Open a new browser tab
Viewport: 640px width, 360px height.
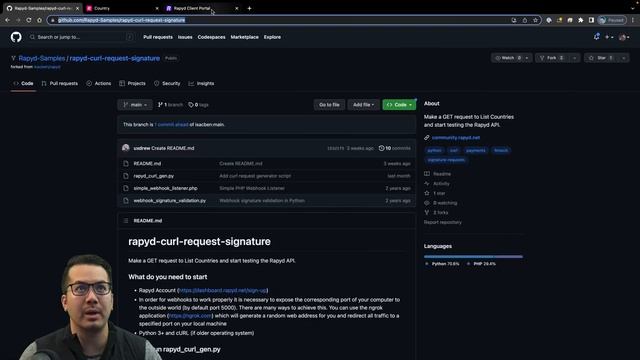coord(249,8)
